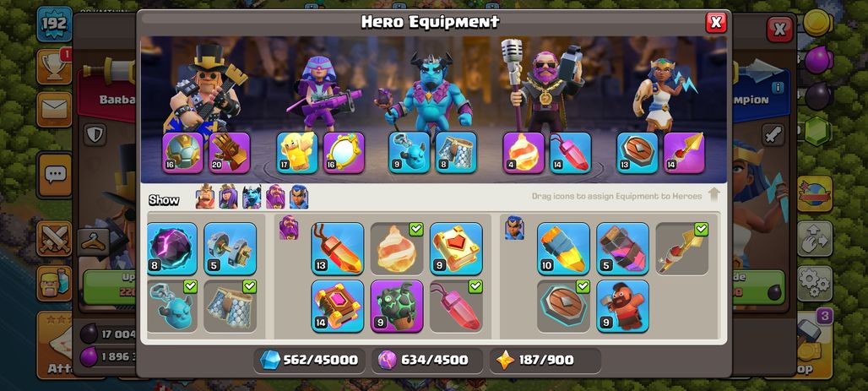Image resolution: width=868 pixels, height=391 pixels.
Task: Select Barbarian King's Spiky Ball equipment level 16
Action: point(182,152)
